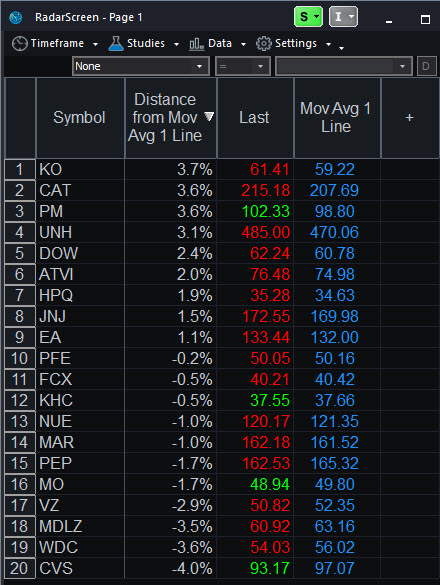The image size is (440, 585).
Task: Click the CAT symbol cell
Action: pyautogui.click(x=80, y=191)
